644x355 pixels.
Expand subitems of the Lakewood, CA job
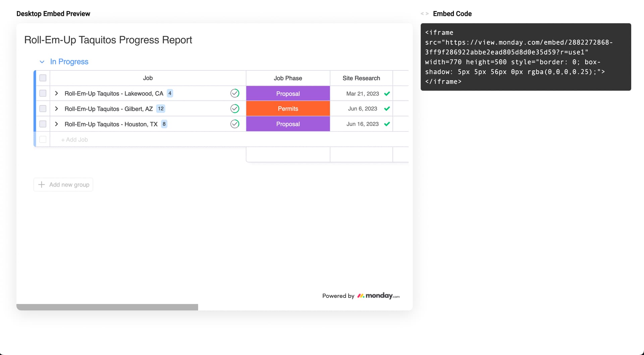(x=56, y=93)
